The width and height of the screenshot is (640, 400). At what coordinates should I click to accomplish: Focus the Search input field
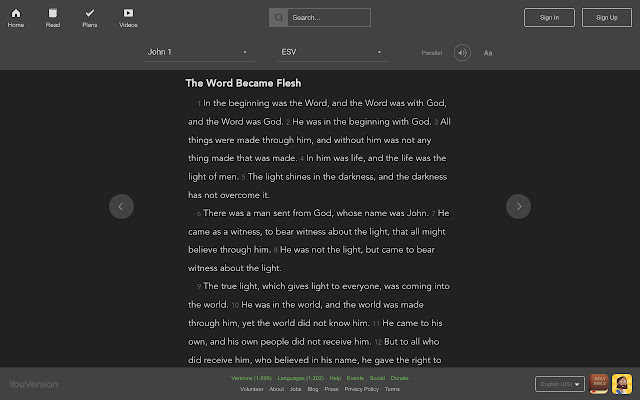pos(329,18)
